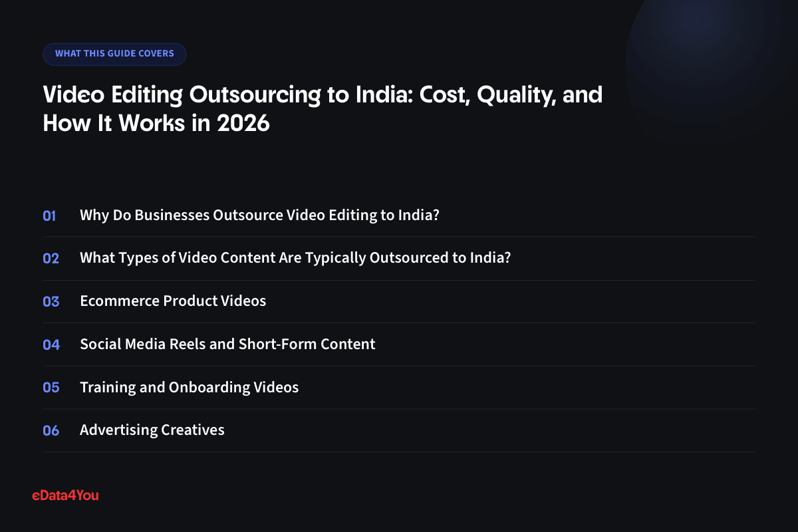The height and width of the screenshot is (532, 798).
Task: Open "What Types of Video Content Are Typically Outsourced"
Action: [295, 258]
